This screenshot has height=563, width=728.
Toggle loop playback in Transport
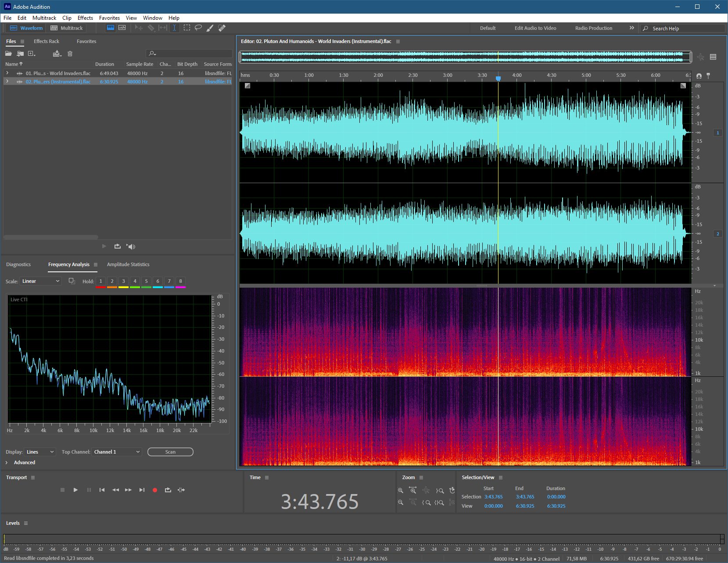tap(168, 490)
